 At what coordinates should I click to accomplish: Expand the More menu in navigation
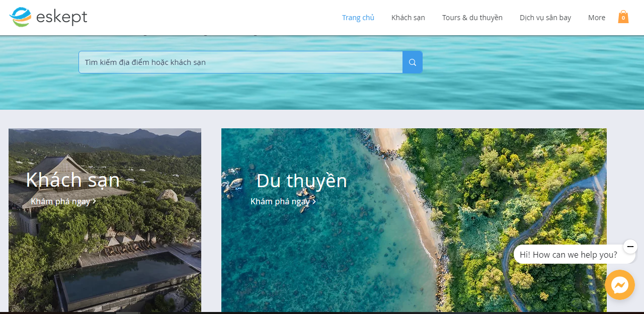coord(596,18)
